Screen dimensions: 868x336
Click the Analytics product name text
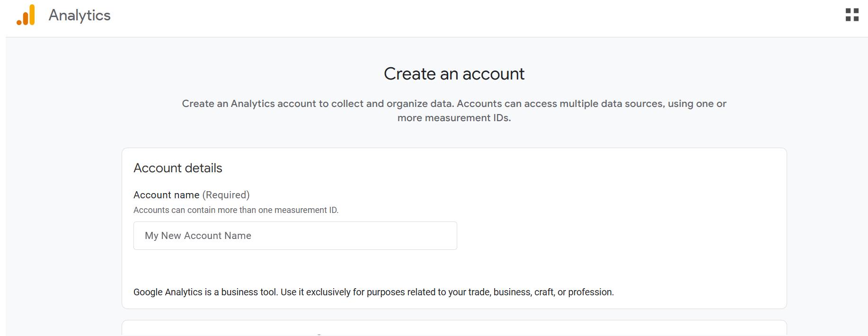coord(80,15)
